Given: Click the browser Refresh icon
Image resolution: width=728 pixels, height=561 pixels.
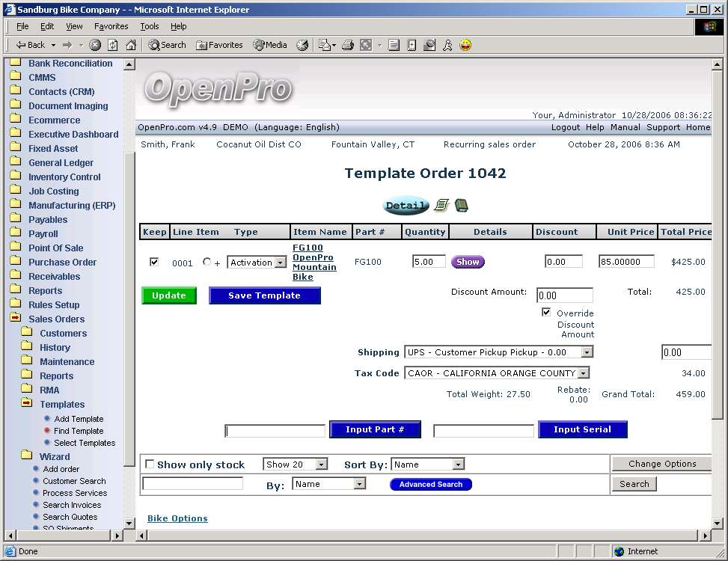Looking at the screenshot, I should coord(113,45).
